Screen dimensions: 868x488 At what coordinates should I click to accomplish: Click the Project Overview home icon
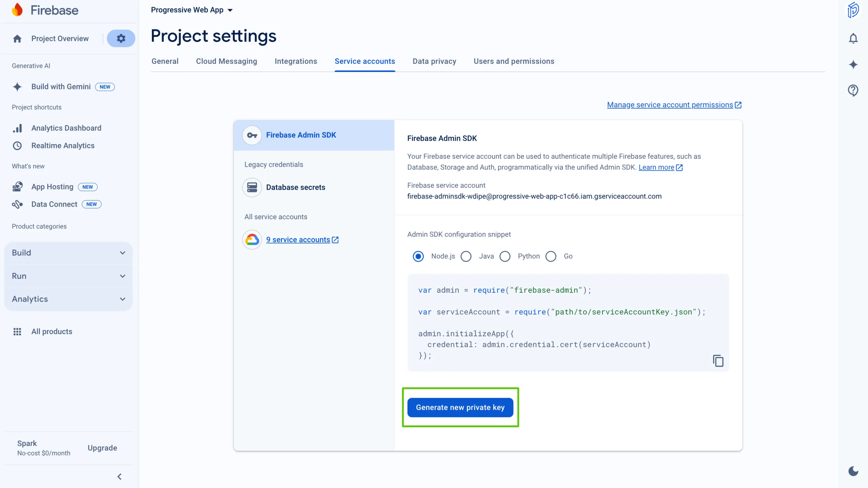coord(17,39)
